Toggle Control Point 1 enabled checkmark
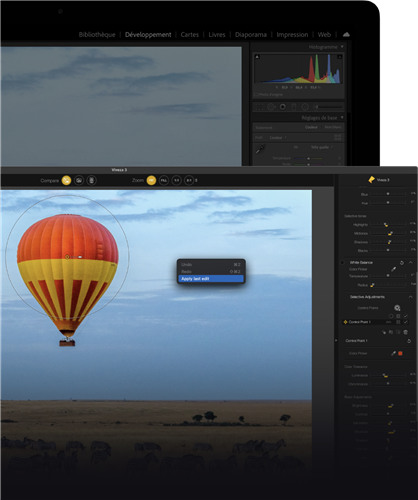This screenshot has width=418, height=500. (406, 322)
